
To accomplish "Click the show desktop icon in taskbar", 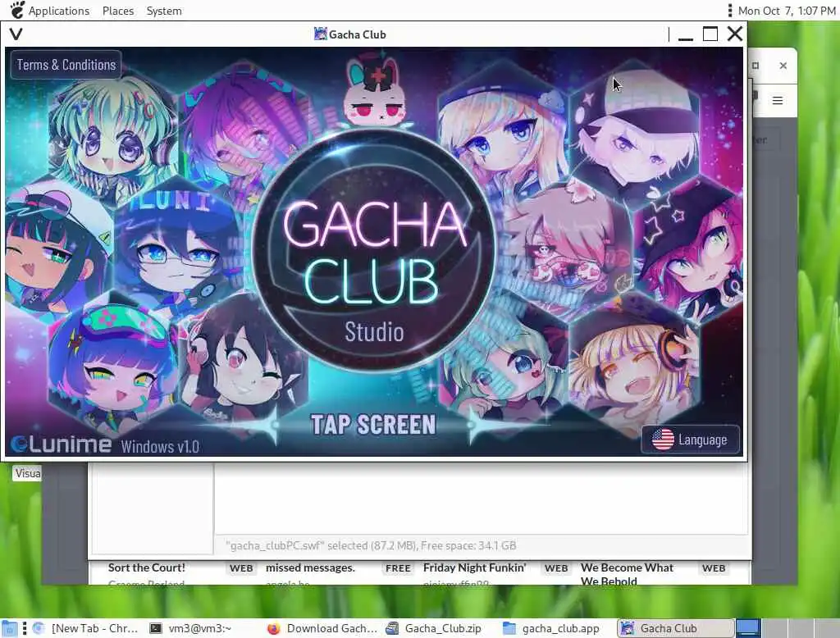I will tap(9, 628).
